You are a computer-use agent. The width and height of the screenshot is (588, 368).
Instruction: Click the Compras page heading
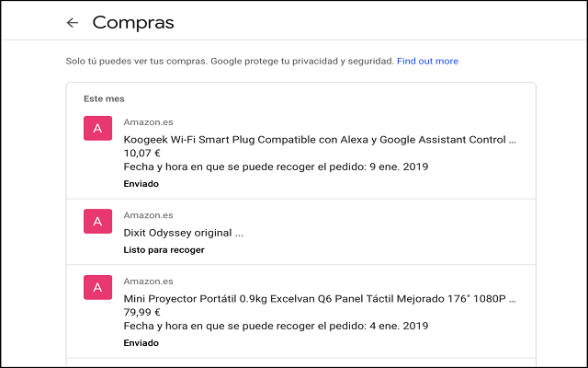click(x=133, y=22)
